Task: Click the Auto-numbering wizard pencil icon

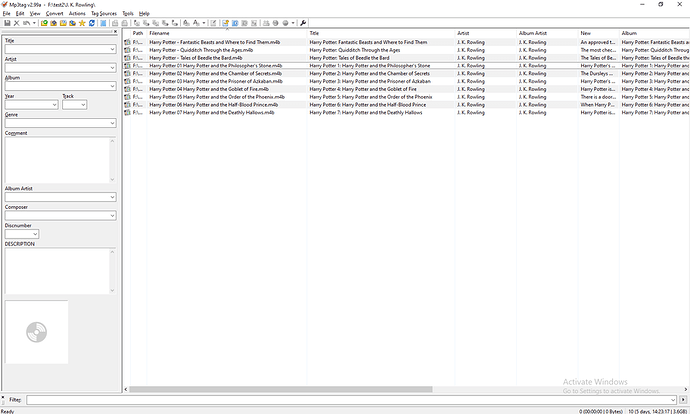Action: coord(213,23)
